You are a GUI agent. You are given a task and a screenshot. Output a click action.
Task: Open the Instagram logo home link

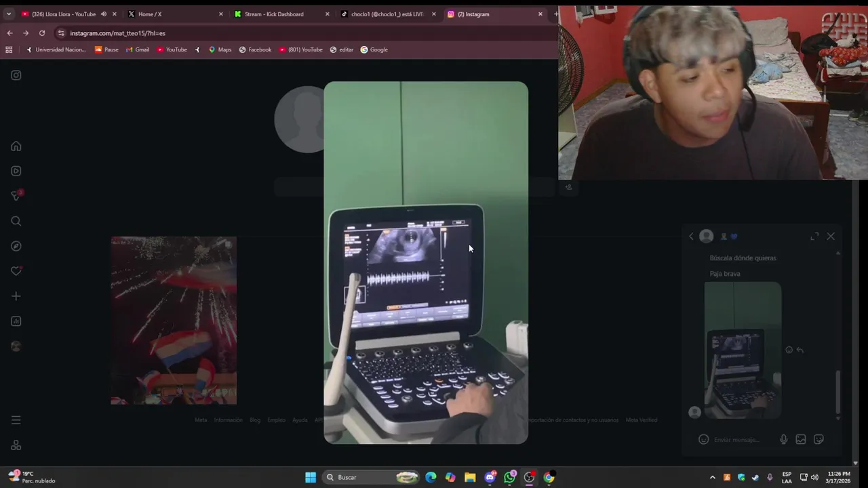[16, 75]
